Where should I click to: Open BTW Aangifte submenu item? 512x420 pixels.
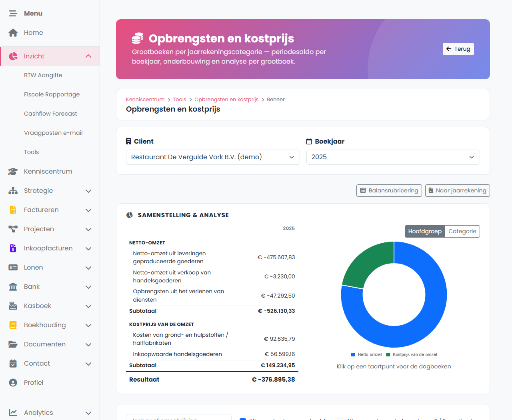[x=43, y=75]
